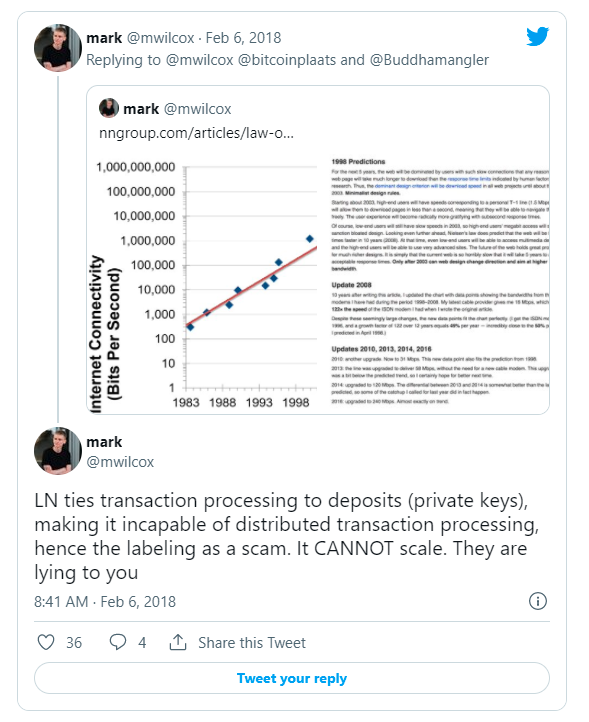Click the Twitter bird logo

pos(537,36)
